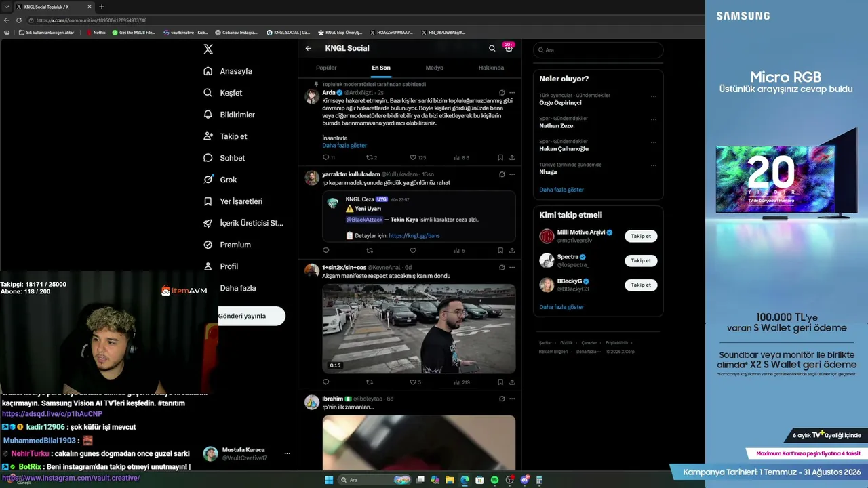Screen dimensions: 868x488
Task: Open File Explorer from the taskbar
Action: (x=450, y=480)
